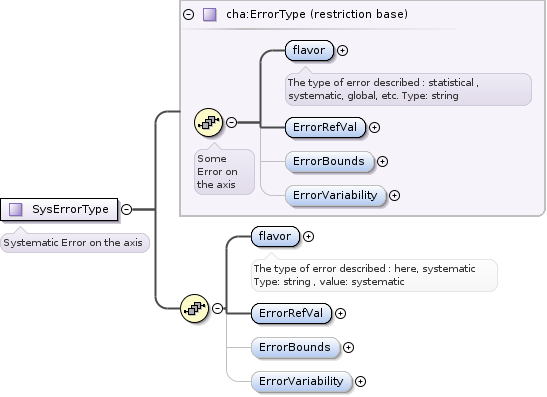Click the 'Some Error on the axis' annotation
Viewport: 547px width, 397px height.
[224, 172]
